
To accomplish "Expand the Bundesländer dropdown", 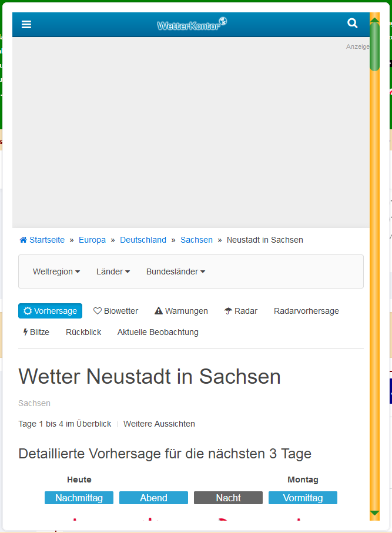I will (x=176, y=271).
